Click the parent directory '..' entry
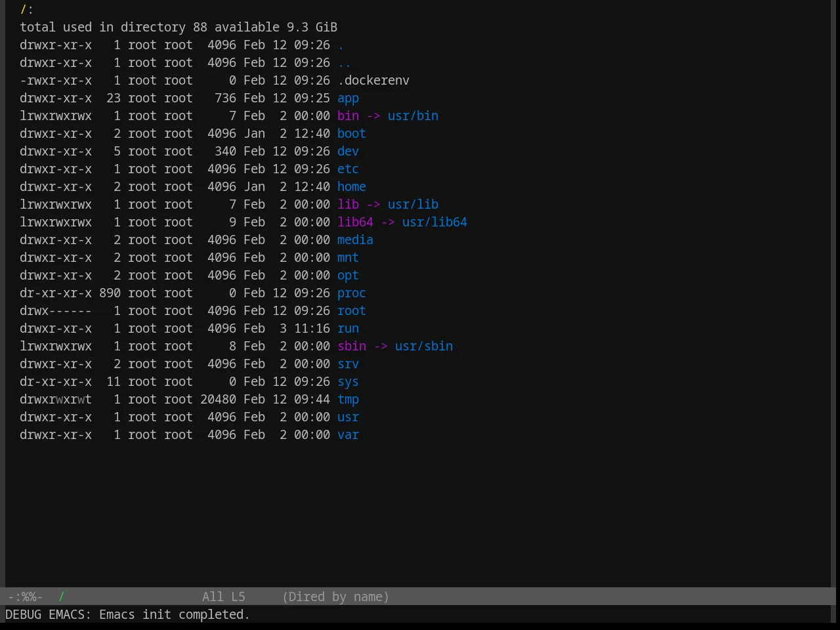Screen dimensions: 840x630 (x=345, y=63)
